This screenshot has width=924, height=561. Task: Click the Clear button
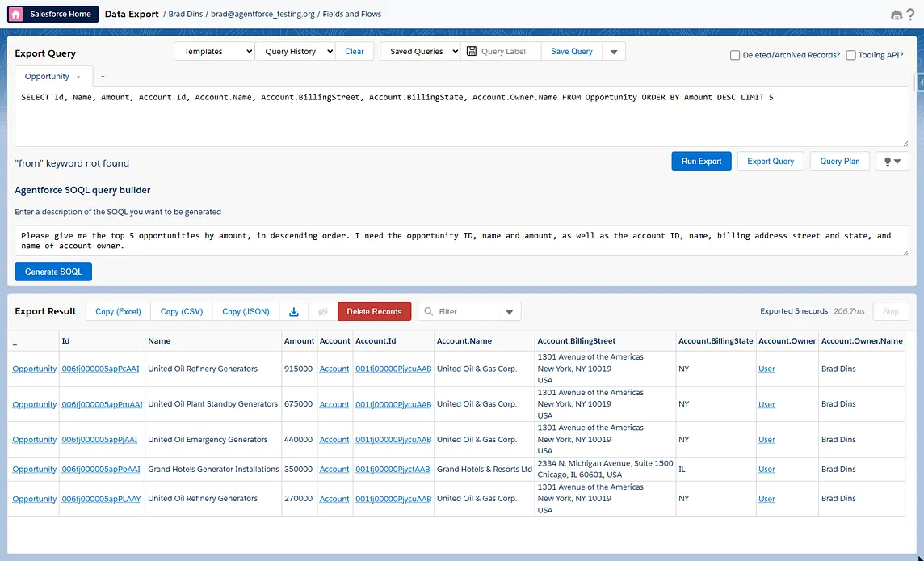pyautogui.click(x=354, y=51)
